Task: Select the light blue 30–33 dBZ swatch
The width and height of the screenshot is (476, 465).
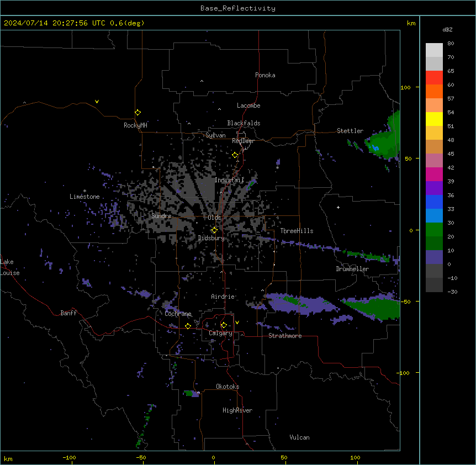Action: (434, 216)
